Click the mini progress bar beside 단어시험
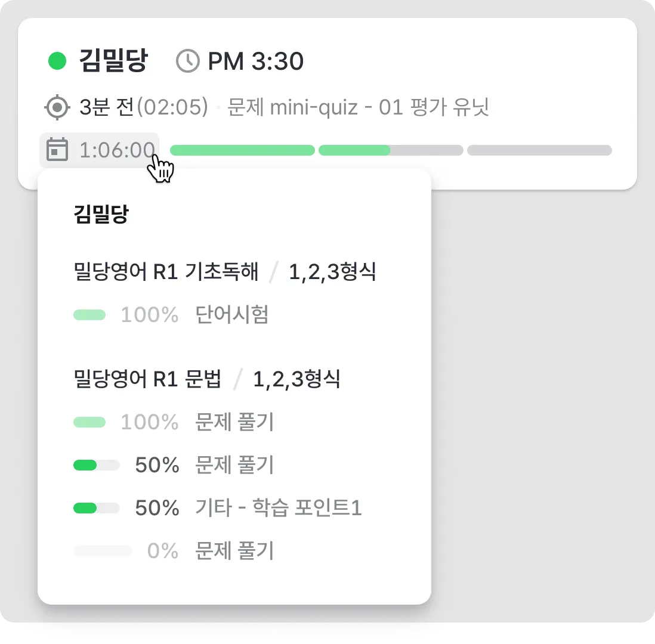This screenshot has width=655, height=644. [x=89, y=315]
